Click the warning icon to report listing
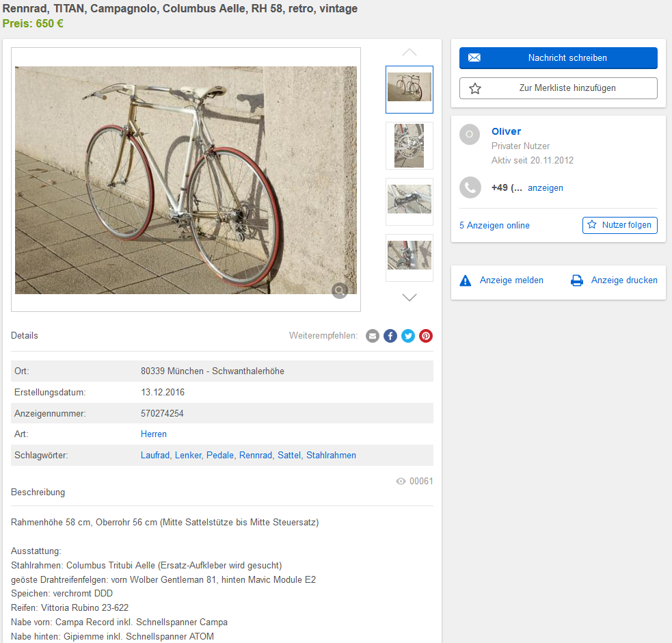The width and height of the screenshot is (672, 643). [x=466, y=280]
